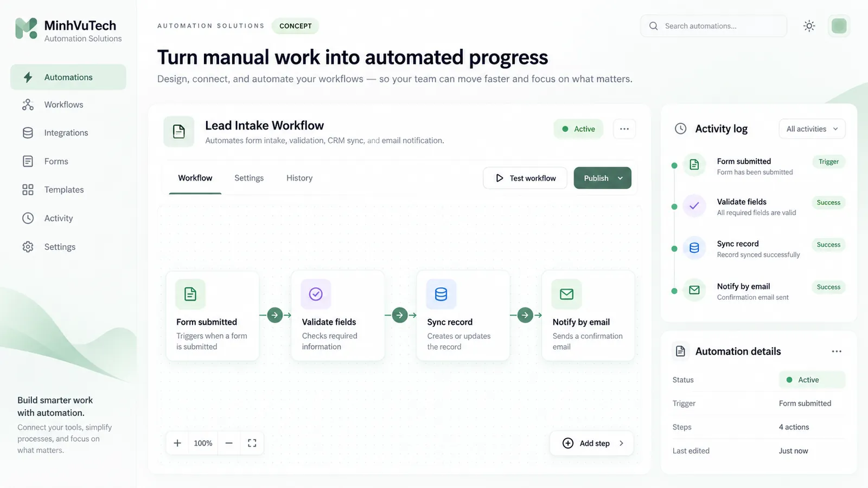Click arrow connector between Validate and Sync record

tap(400, 315)
